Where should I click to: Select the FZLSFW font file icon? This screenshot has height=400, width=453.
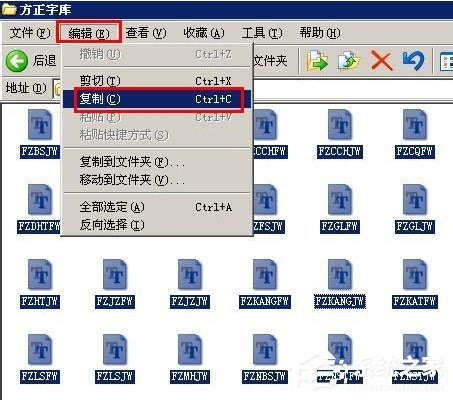point(40,349)
